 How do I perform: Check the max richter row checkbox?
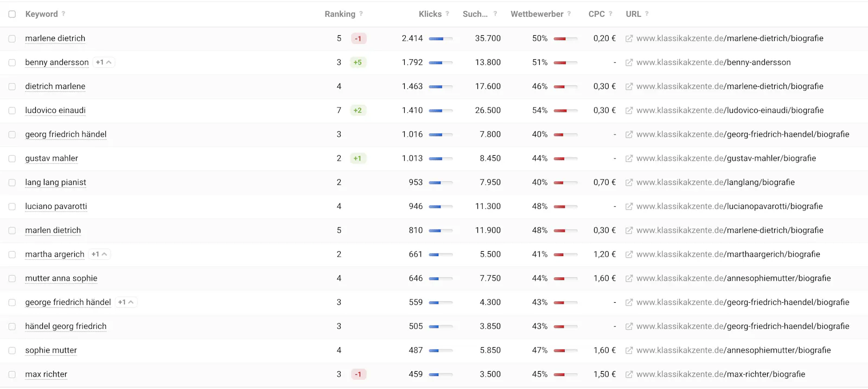[12, 375]
